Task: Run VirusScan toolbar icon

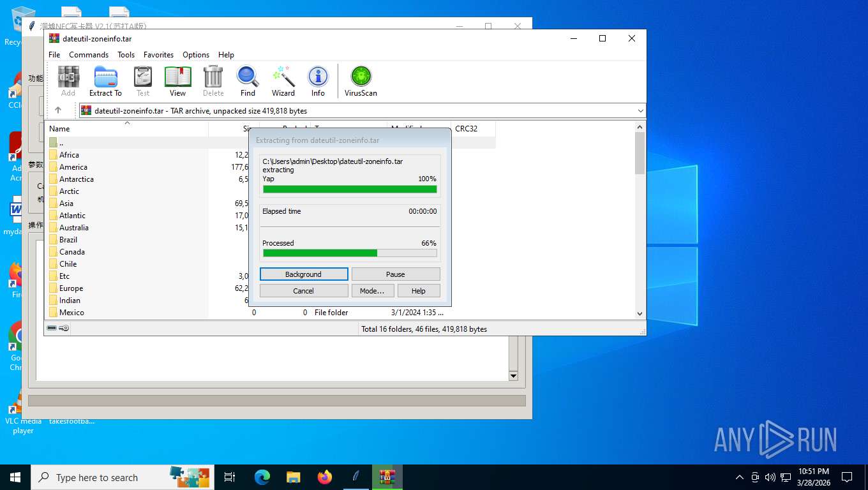Action: (x=361, y=81)
